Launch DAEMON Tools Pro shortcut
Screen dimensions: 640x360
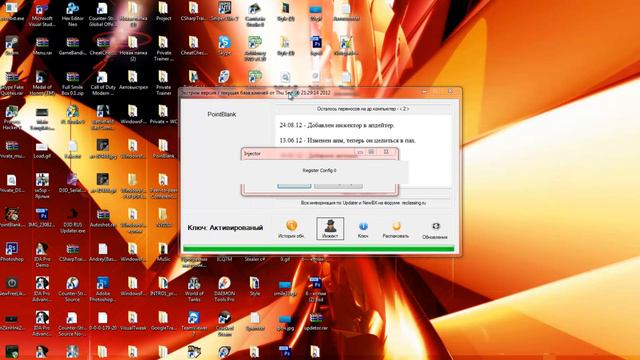pyautogui.click(x=224, y=289)
